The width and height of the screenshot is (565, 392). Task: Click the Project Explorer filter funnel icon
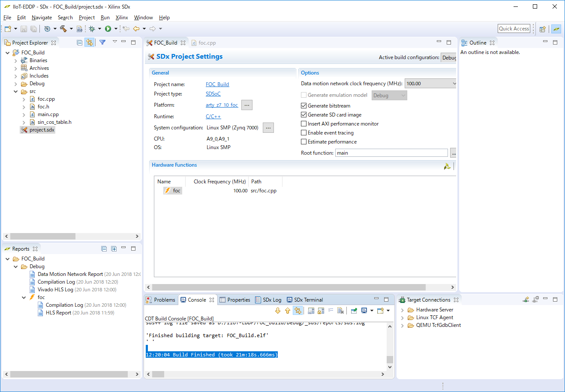[x=102, y=42]
